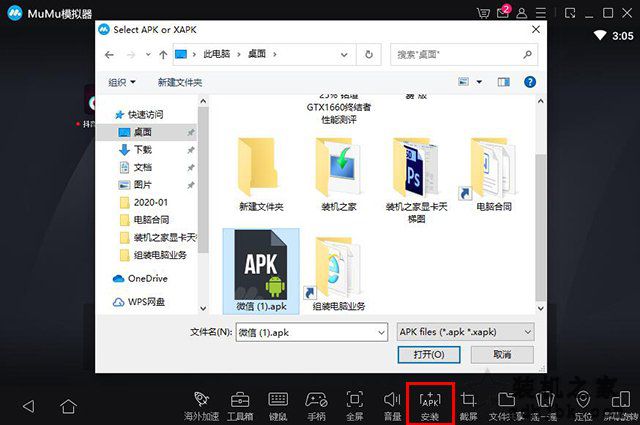Click the MuMu window pin icon
The height and width of the screenshot is (425, 640).
(570, 13)
